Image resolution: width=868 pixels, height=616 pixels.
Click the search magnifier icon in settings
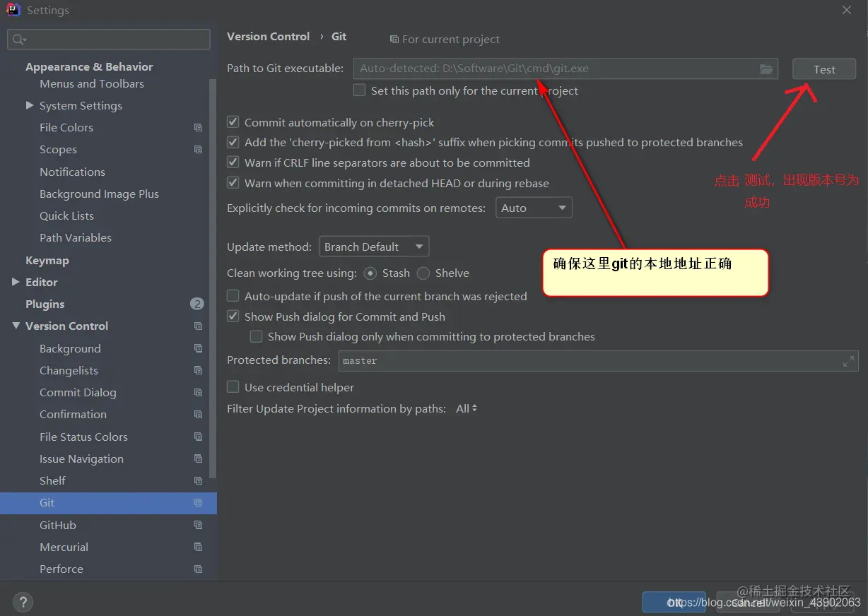pyautogui.click(x=18, y=40)
